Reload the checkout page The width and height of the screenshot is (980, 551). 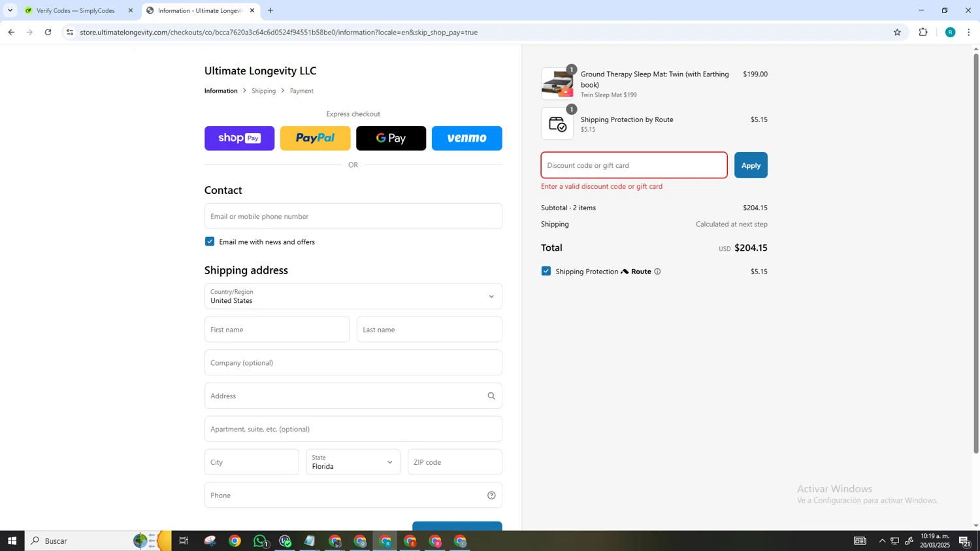coord(48,32)
